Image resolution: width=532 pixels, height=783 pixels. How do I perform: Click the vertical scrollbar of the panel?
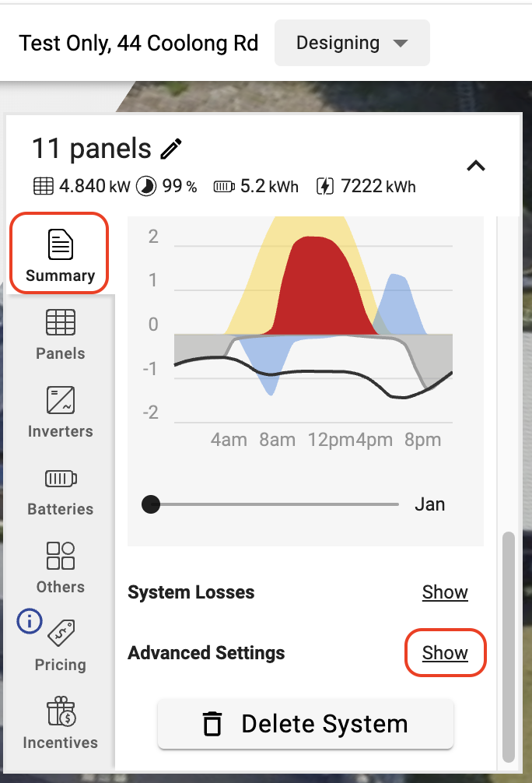pyautogui.click(x=508, y=647)
